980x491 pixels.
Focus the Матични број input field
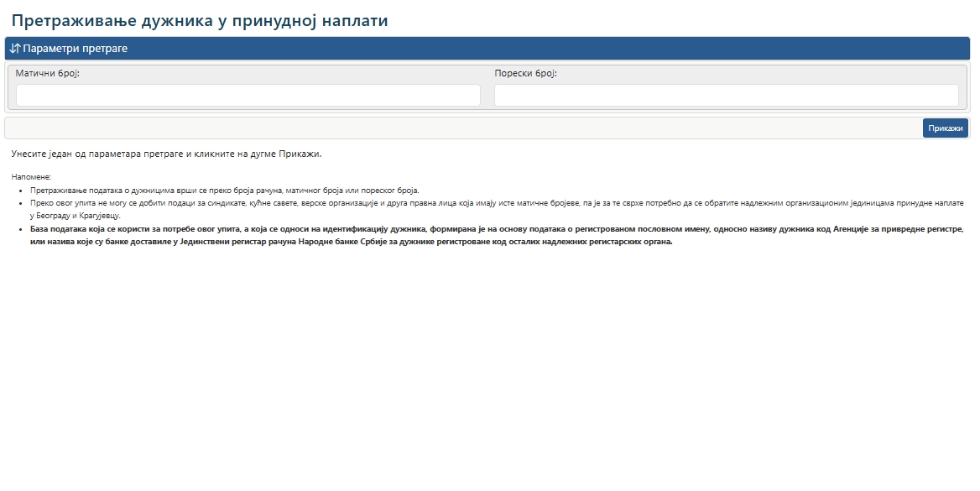248,96
